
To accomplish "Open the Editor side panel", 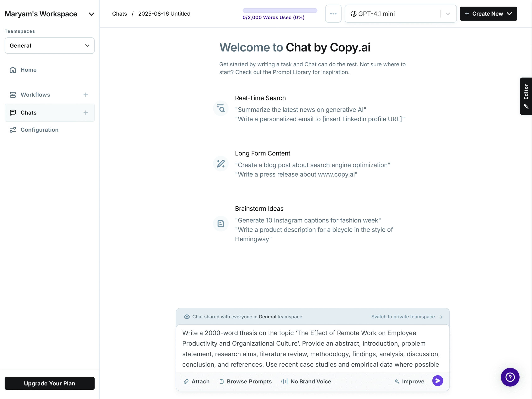I will click(x=526, y=96).
